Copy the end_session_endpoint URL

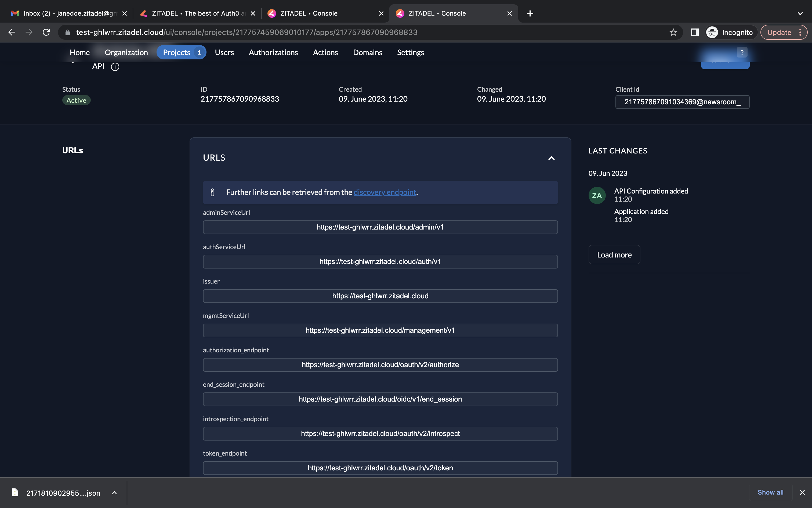380,399
